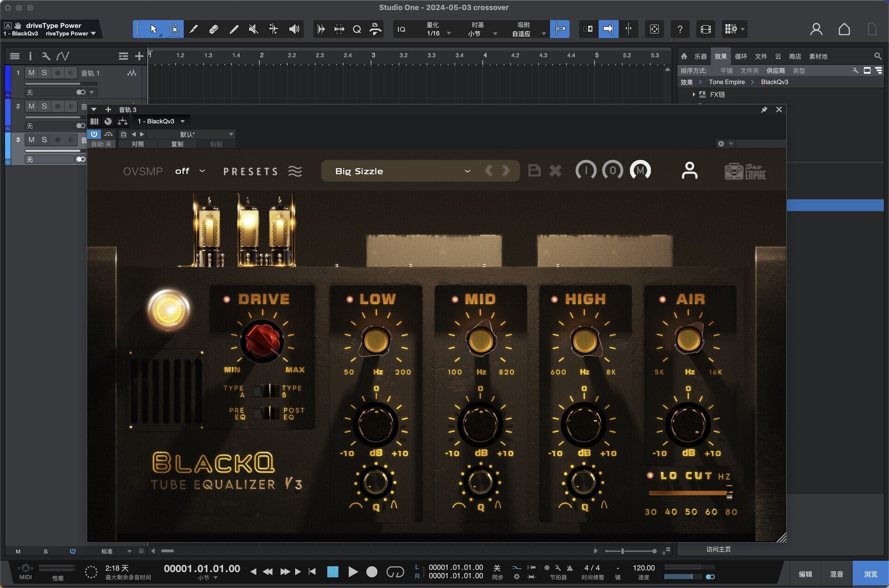The width and height of the screenshot is (889, 588).
Task: Open snap 自适应 dropdown
Action: [x=529, y=33]
